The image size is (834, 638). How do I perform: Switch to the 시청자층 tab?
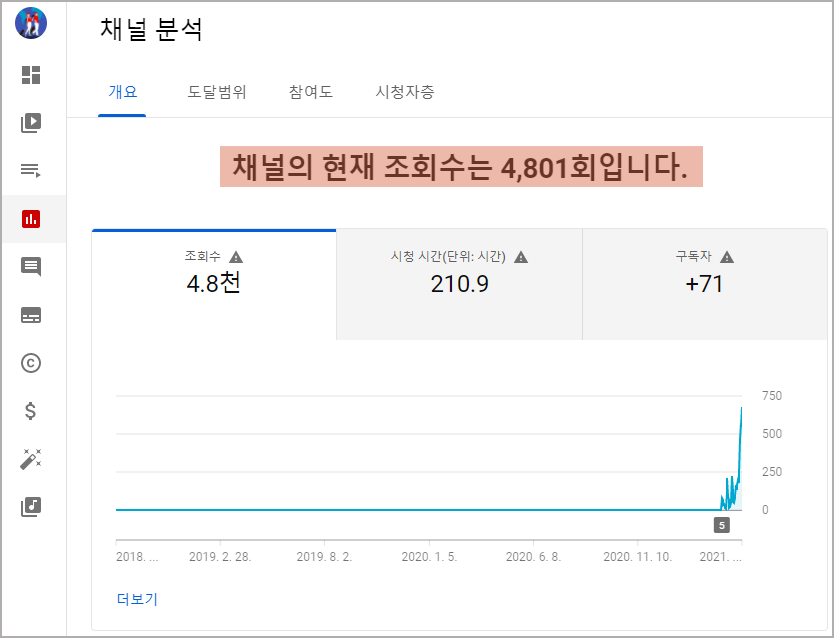405,92
